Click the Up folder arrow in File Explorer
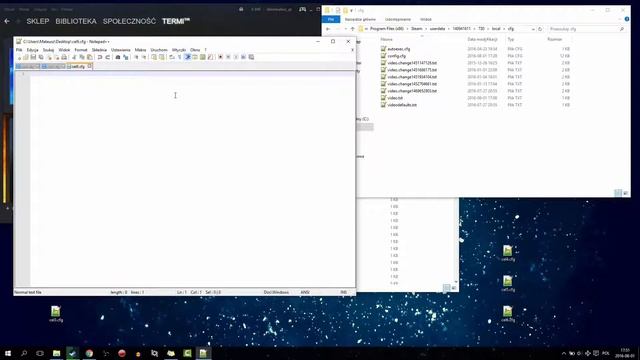640x360 pixels. (353, 29)
